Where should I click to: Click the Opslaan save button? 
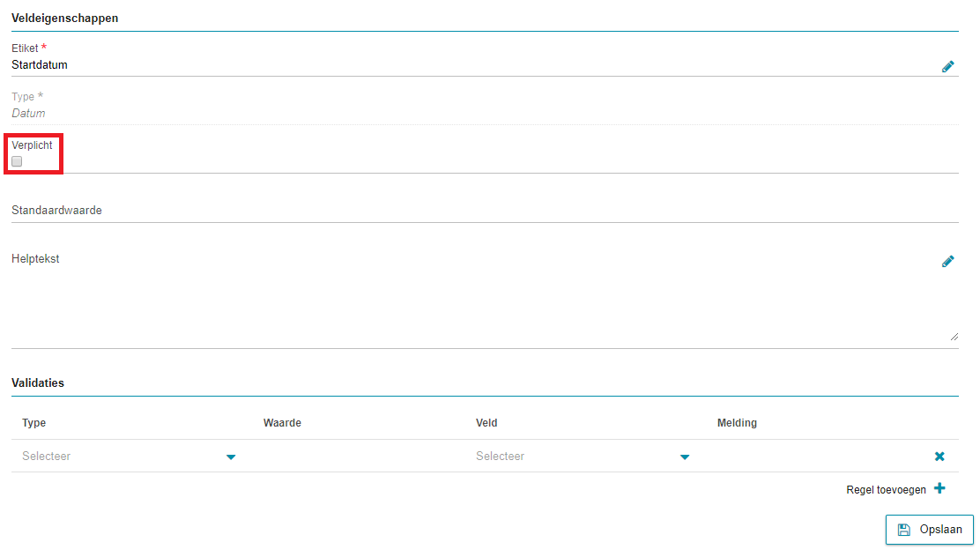pos(930,530)
